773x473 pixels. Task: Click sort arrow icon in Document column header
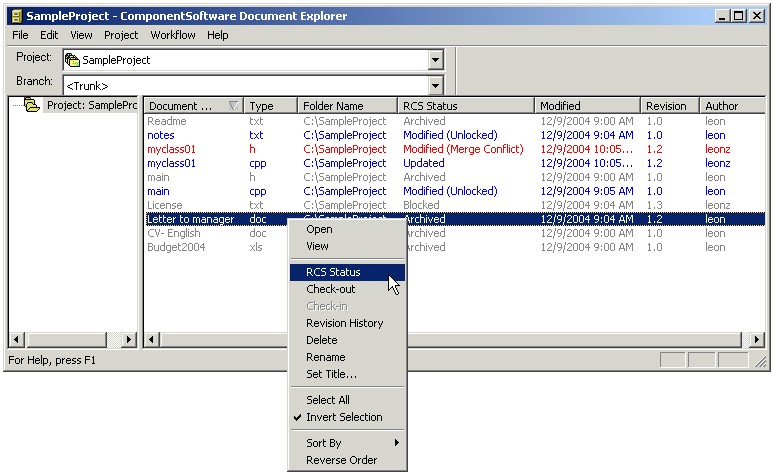233,106
